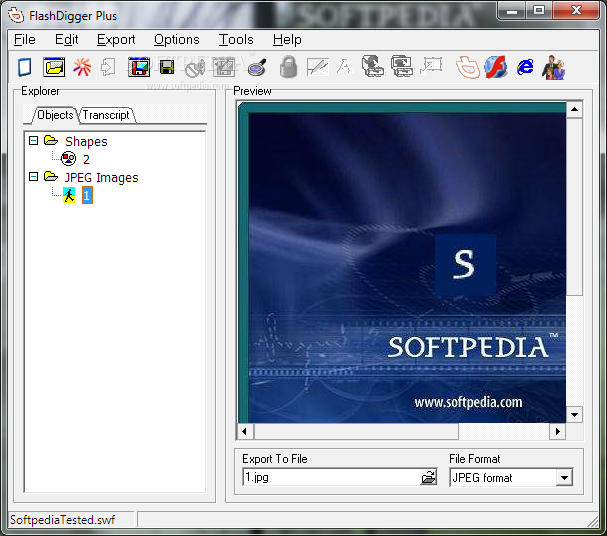Viewport: 607px width, 536px height.
Task: Click the orange FlashDigger mascot toolbar icon
Action: point(468,67)
